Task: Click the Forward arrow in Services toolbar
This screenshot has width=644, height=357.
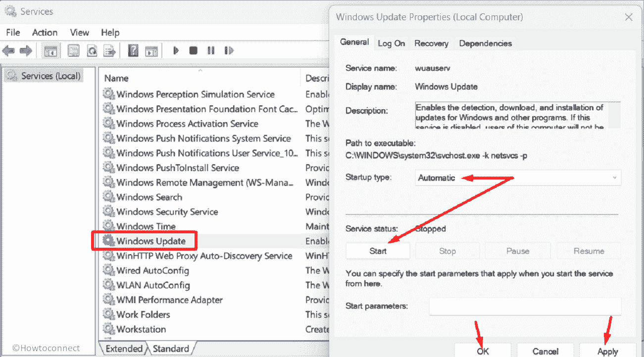Action: (26, 50)
